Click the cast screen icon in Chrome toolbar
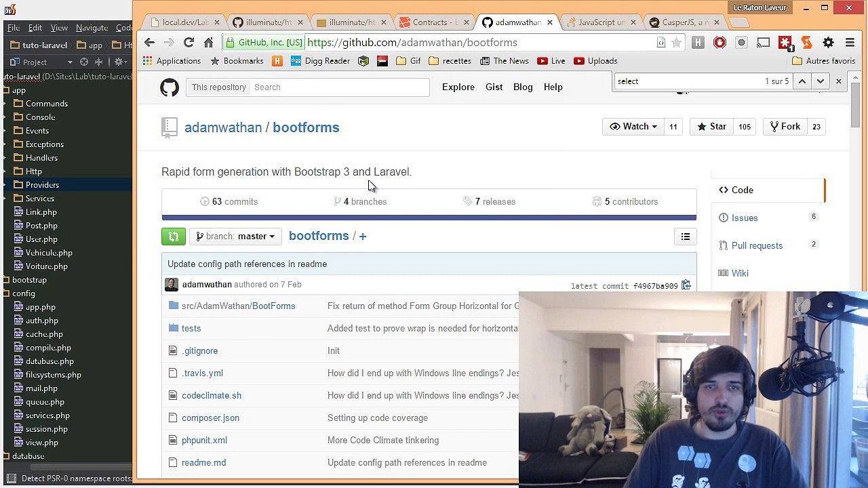868x488 pixels. [x=763, y=43]
